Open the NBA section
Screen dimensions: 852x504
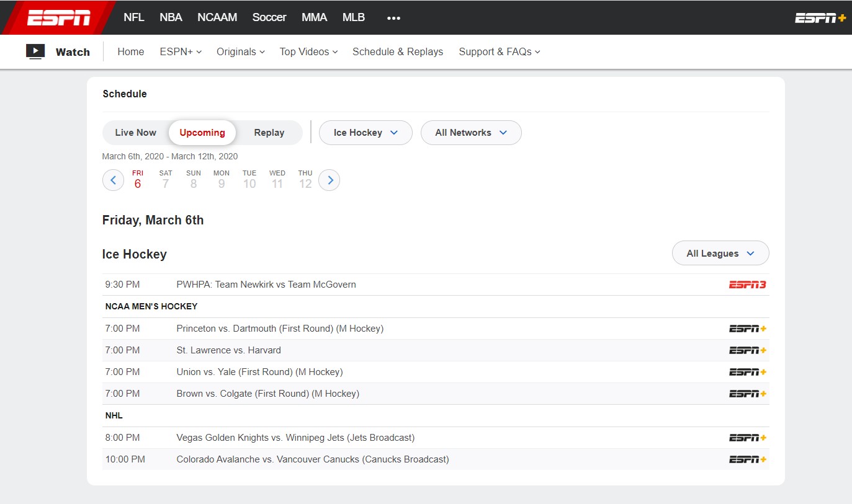click(x=171, y=17)
